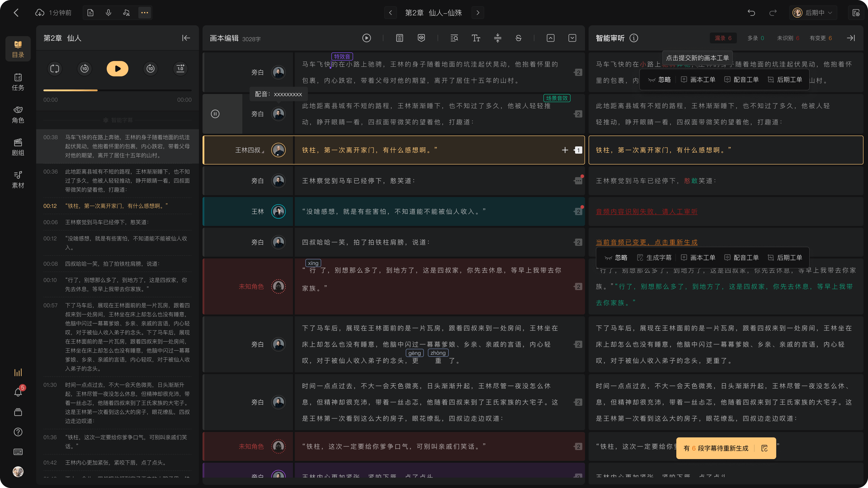Screen dimensions: 868x488
Task: Choose 后期工单 in upper popup
Action: pos(785,80)
